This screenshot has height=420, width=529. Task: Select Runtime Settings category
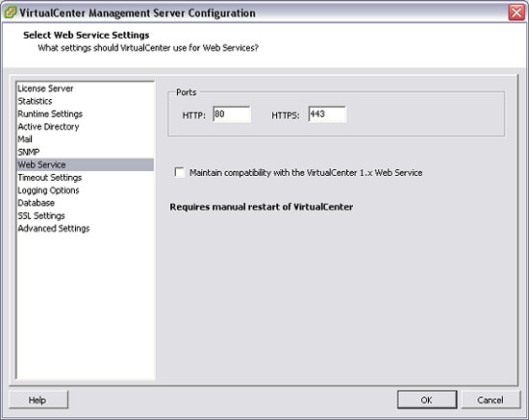click(x=50, y=114)
